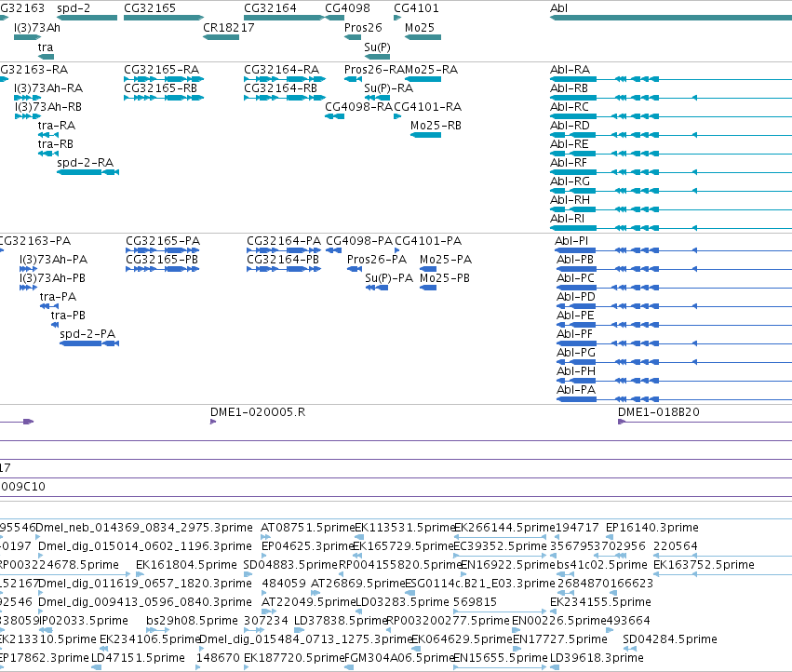This screenshot has height=672, width=792.
Task: Select the tra-PA protein label
Action: (x=58, y=297)
